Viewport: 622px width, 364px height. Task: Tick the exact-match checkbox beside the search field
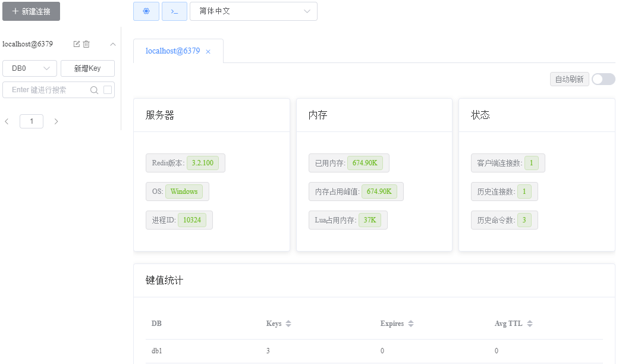(107, 89)
